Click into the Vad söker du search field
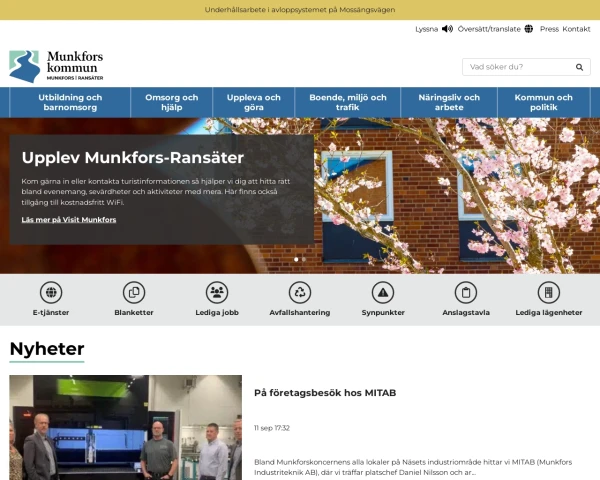The width and height of the screenshot is (600, 480). [515, 67]
